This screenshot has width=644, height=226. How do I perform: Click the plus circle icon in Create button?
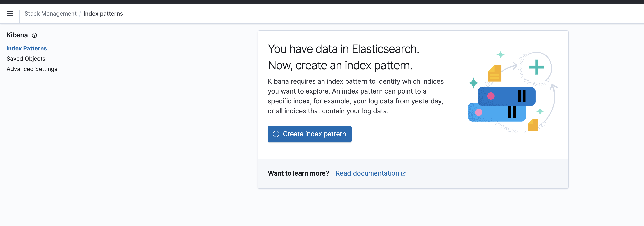coord(276,134)
